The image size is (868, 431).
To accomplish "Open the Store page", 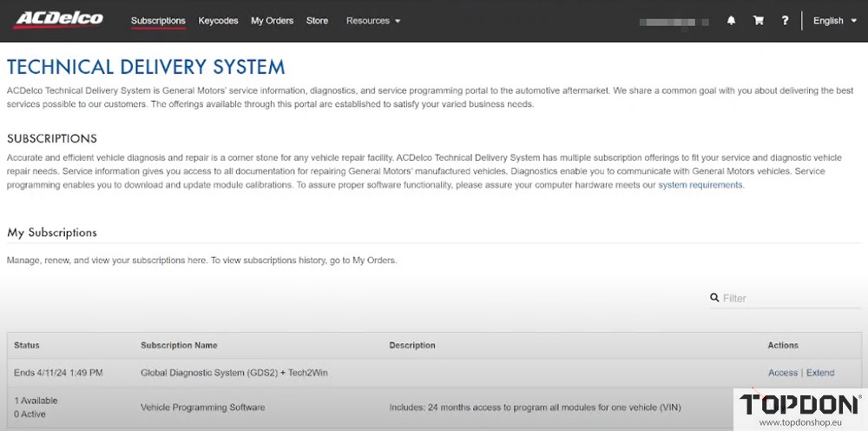I will coord(317,21).
